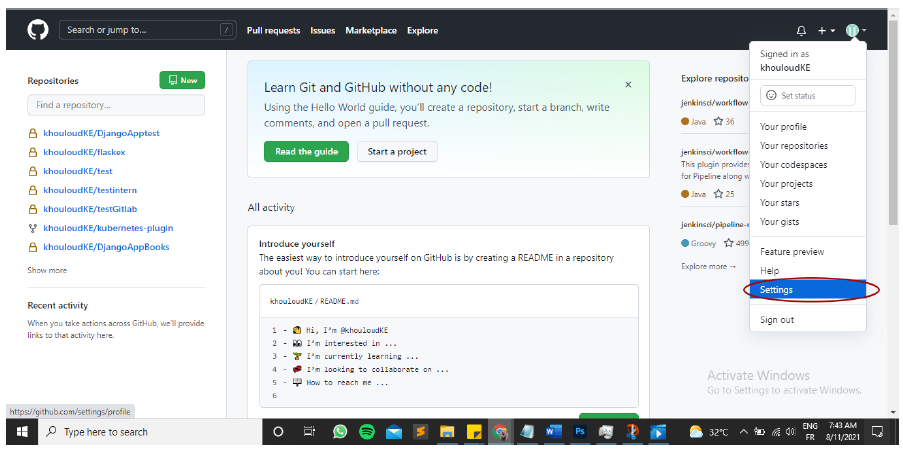Viewport: 903px width, 453px height.
Task: Click the GitHub Octocat logo
Action: click(38, 30)
